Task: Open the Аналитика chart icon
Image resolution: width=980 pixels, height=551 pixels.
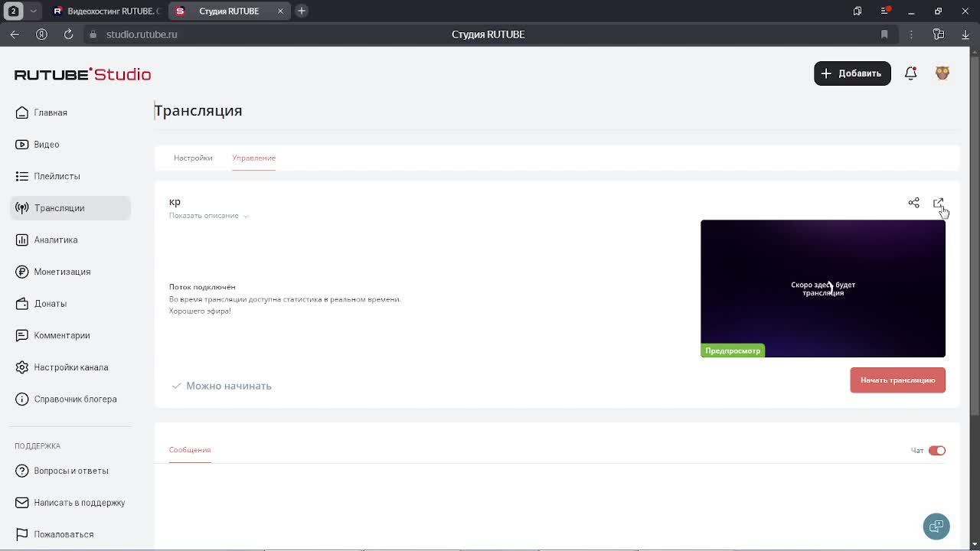Action: click(x=21, y=240)
